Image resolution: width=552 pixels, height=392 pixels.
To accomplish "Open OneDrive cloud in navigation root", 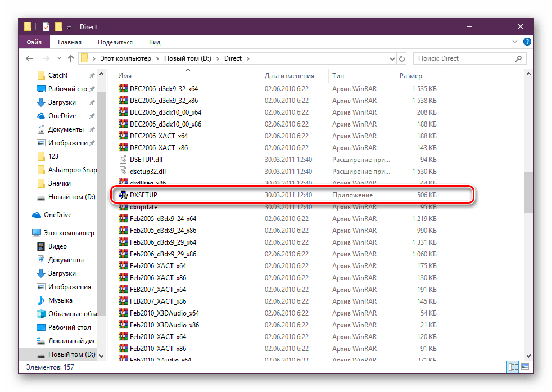I will [51, 215].
